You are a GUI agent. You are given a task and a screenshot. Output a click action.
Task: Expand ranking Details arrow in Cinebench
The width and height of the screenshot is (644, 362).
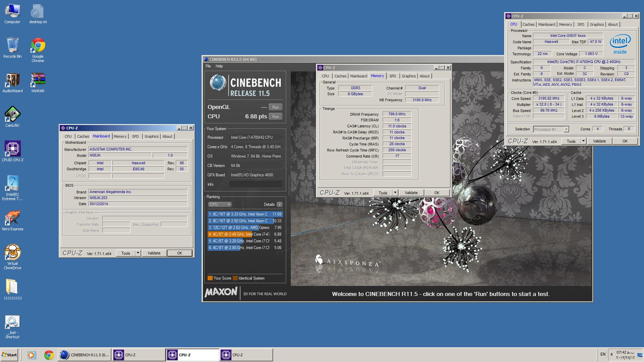click(280, 204)
